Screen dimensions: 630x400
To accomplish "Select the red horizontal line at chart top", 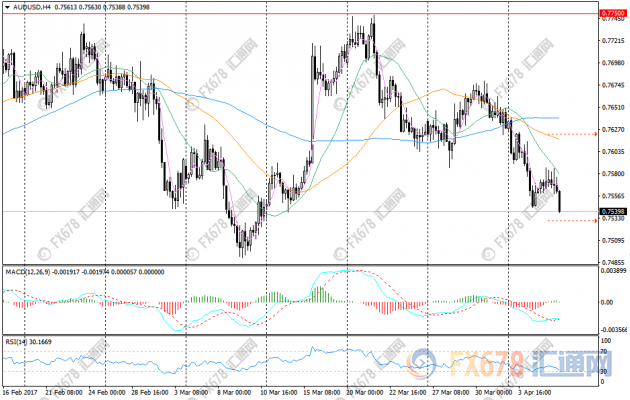I will click(300, 13).
